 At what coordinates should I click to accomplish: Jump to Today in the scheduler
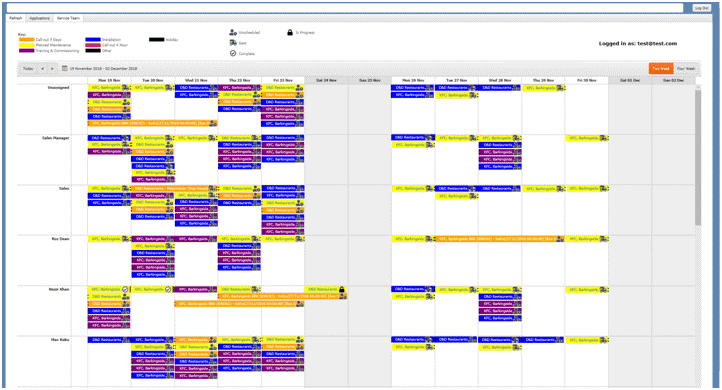28,69
